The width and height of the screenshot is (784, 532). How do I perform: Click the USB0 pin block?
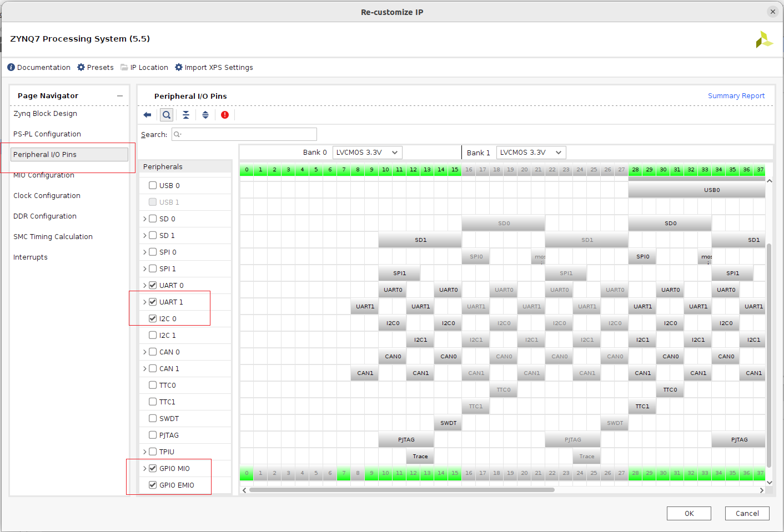[697, 190]
